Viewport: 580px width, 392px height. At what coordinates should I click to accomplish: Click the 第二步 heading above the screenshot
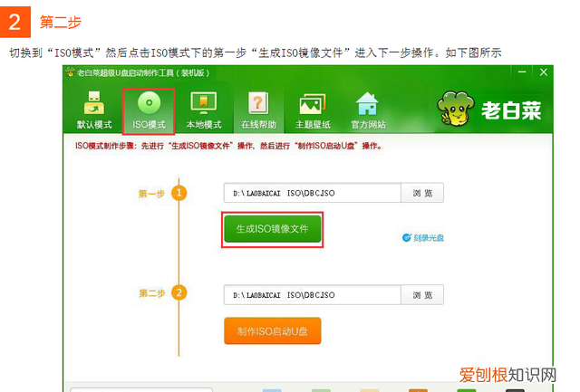(61, 22)
